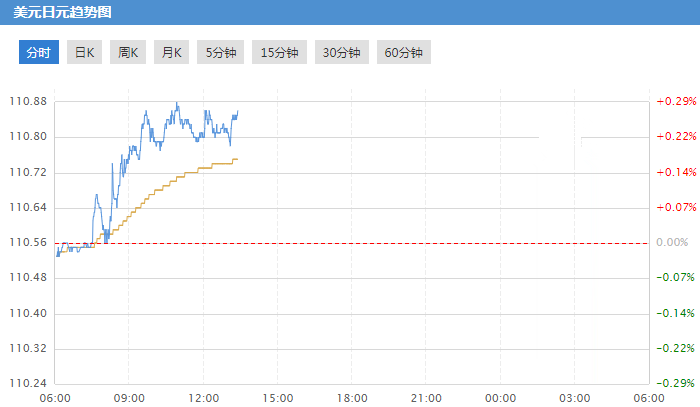Click the 110.88 price axis label
Screen dimensions: 700x407
pyautogui.click(x=27, y=102)
